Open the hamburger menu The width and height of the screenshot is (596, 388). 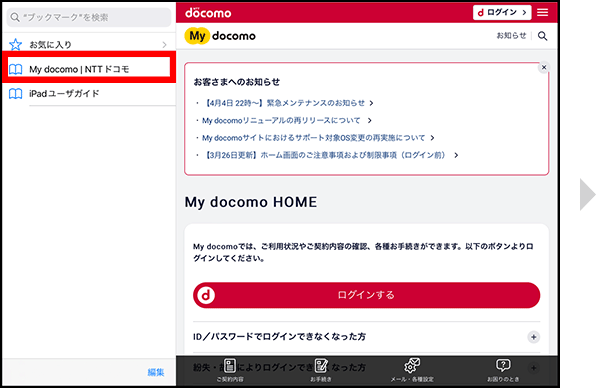tap(542, 13)
